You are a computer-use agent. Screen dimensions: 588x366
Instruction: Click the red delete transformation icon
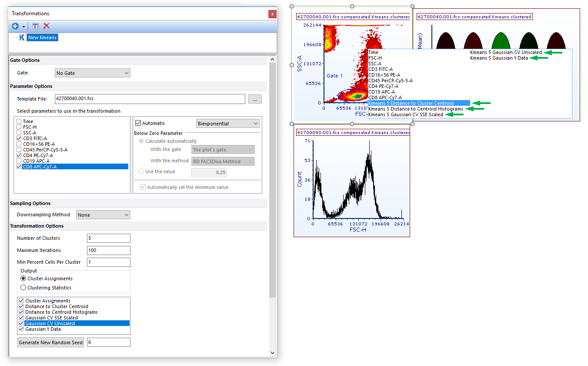(x=47, y=26)
